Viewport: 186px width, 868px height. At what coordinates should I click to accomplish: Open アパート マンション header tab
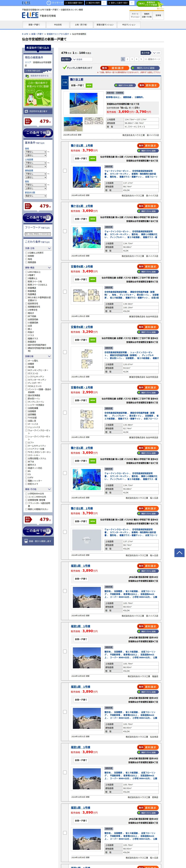tap(135, 15)
